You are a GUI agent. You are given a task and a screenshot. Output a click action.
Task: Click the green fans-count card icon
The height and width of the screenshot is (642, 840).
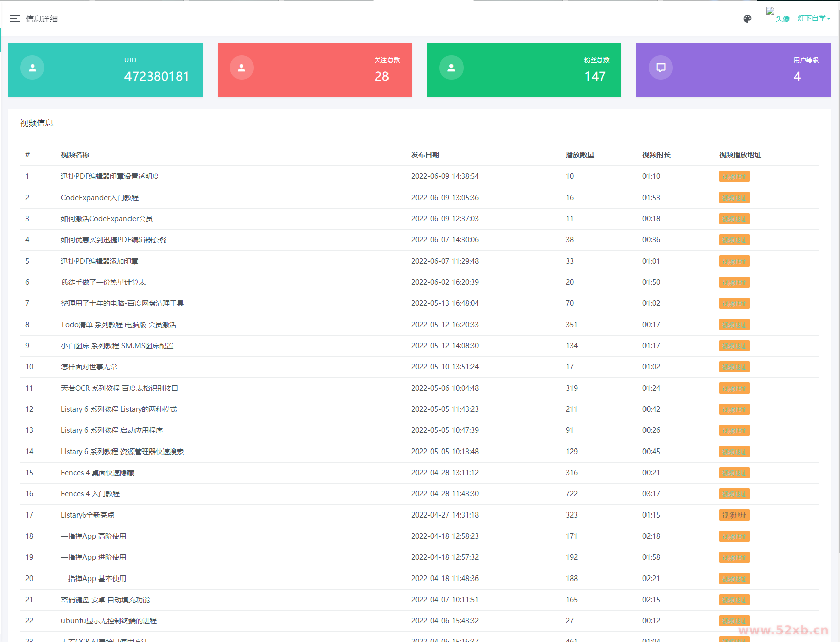451,68
